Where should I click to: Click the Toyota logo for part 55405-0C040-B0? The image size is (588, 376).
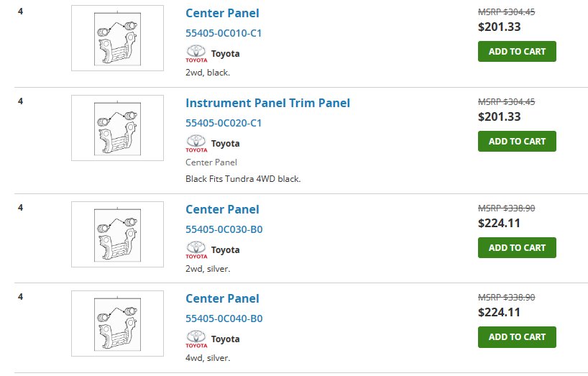(196, 339)
